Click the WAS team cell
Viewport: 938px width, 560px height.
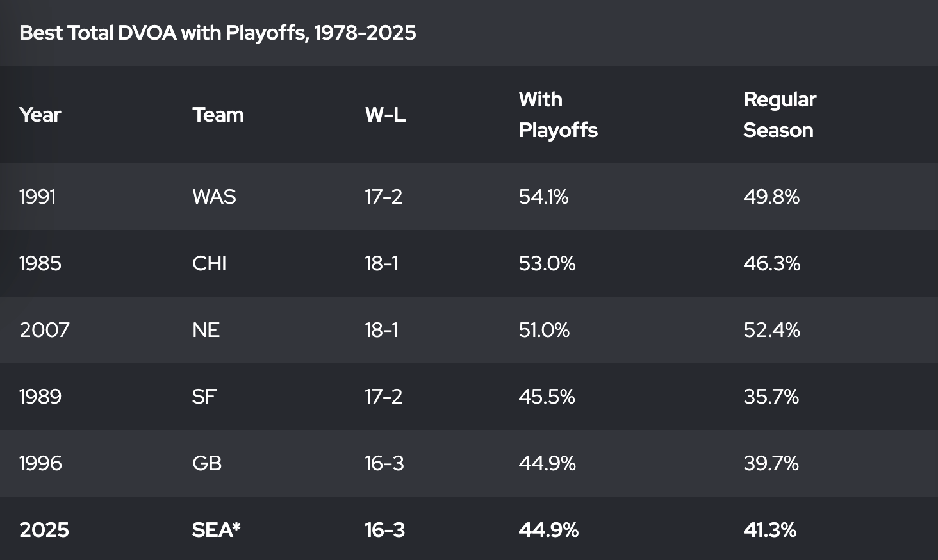(214, 197)
